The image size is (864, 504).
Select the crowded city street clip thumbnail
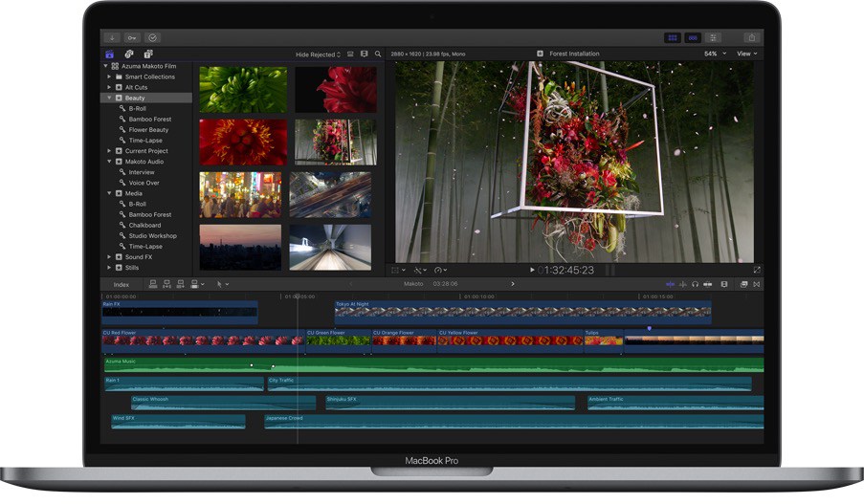point(240,194)
